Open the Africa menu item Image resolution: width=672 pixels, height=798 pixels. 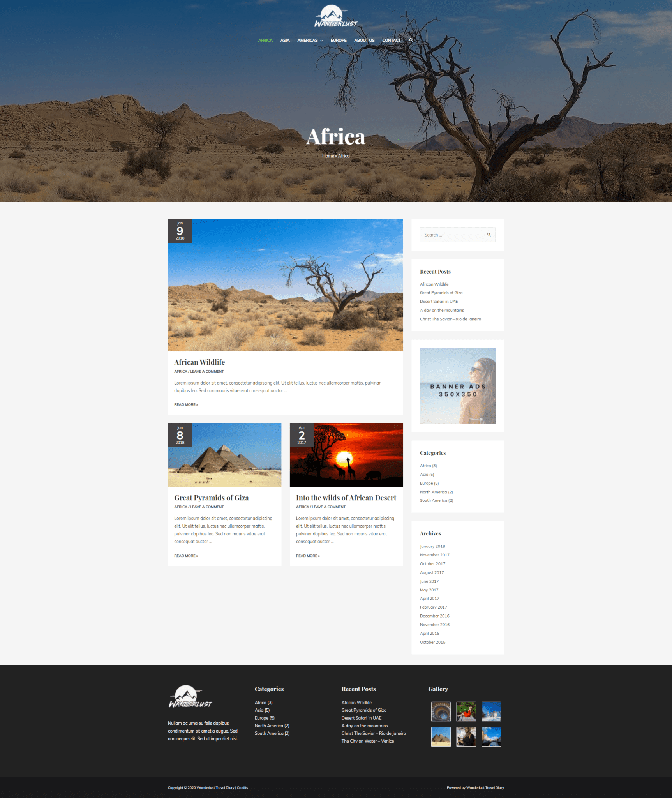pyautogui.click(x=265, y=40)
